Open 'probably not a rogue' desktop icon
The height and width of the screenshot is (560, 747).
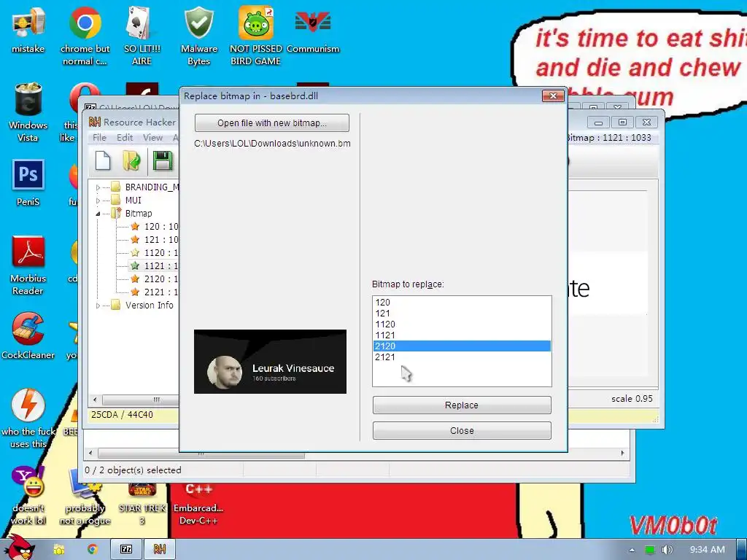pyautogui.click(x=85, y=495)
